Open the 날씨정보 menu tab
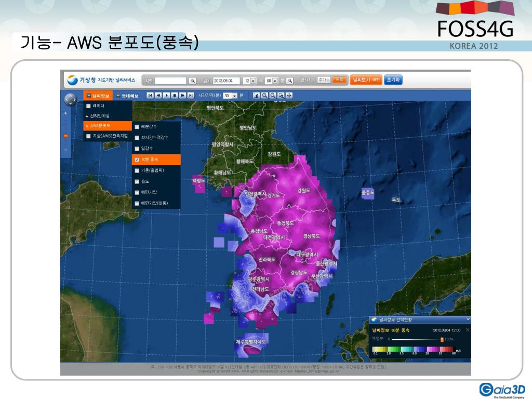 [98, 96]
